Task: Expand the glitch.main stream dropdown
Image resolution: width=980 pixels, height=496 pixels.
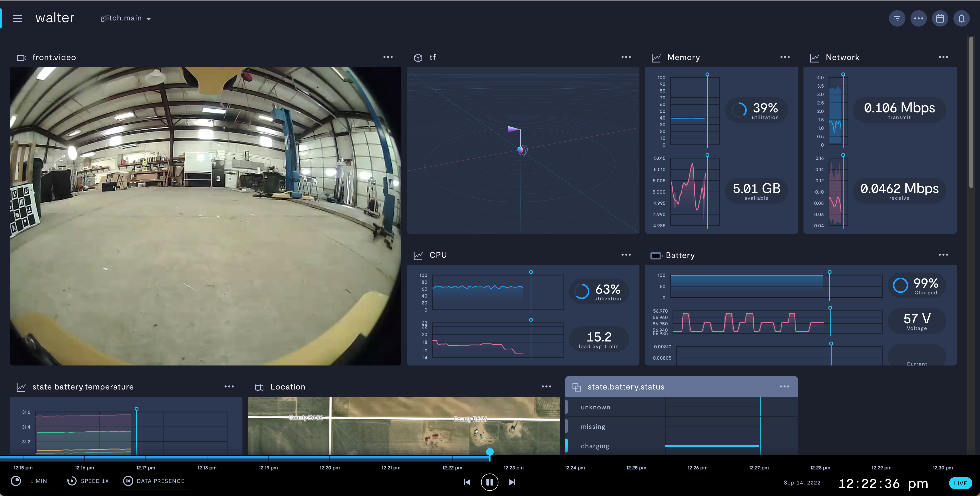Action: point(126,18)
